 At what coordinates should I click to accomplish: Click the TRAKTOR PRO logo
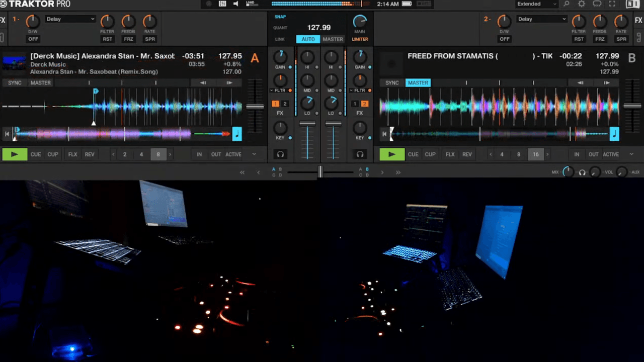click(35, 4)
